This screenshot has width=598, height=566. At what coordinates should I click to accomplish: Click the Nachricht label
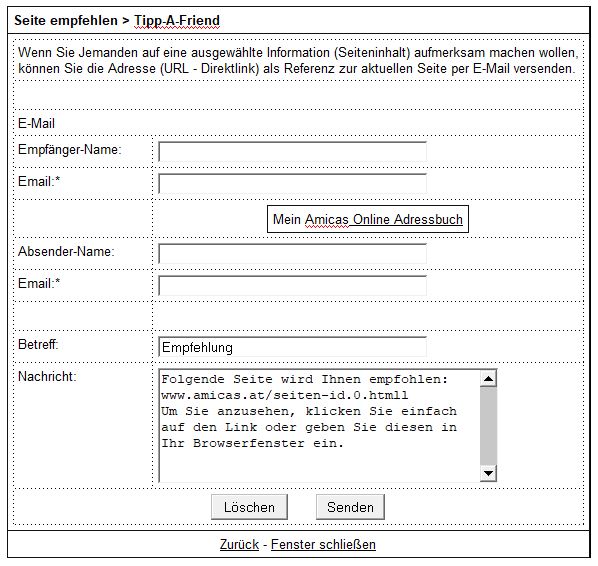(47, 376)
